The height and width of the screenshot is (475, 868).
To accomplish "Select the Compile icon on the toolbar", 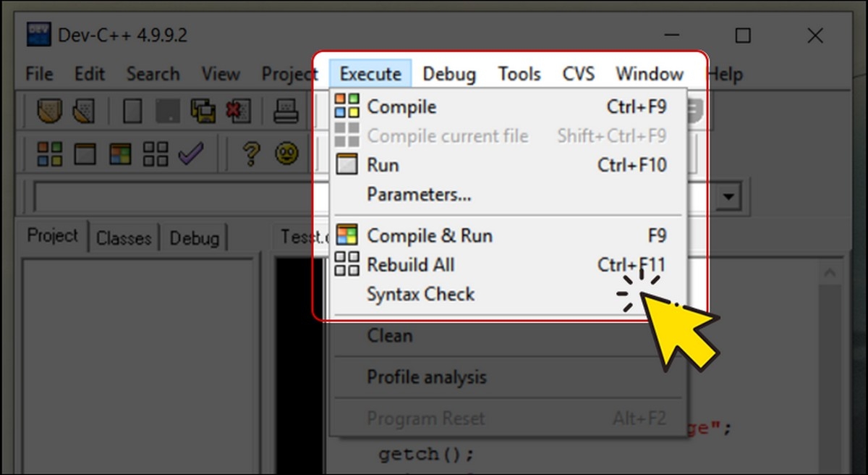I will [x=49, y=154].
